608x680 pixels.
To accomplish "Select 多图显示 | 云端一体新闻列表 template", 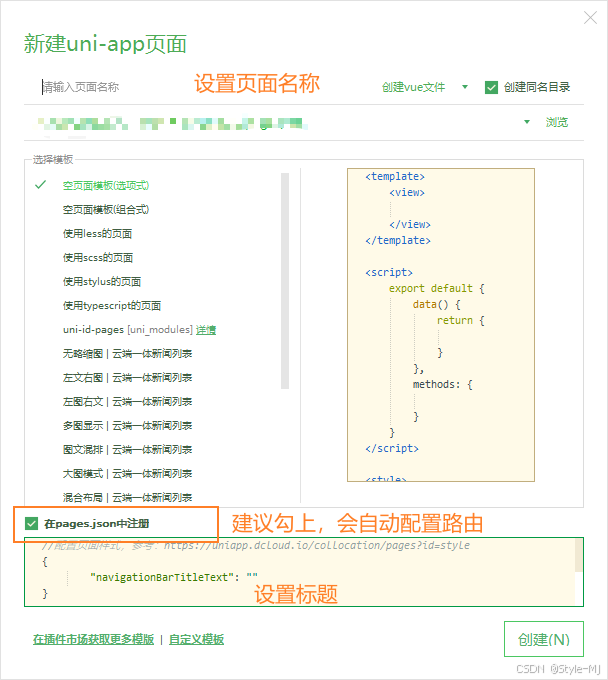I will coord(127,426).
